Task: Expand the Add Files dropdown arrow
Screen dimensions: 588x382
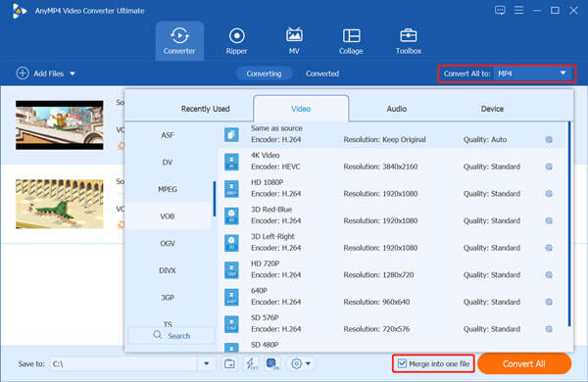Action: point(73,73)
